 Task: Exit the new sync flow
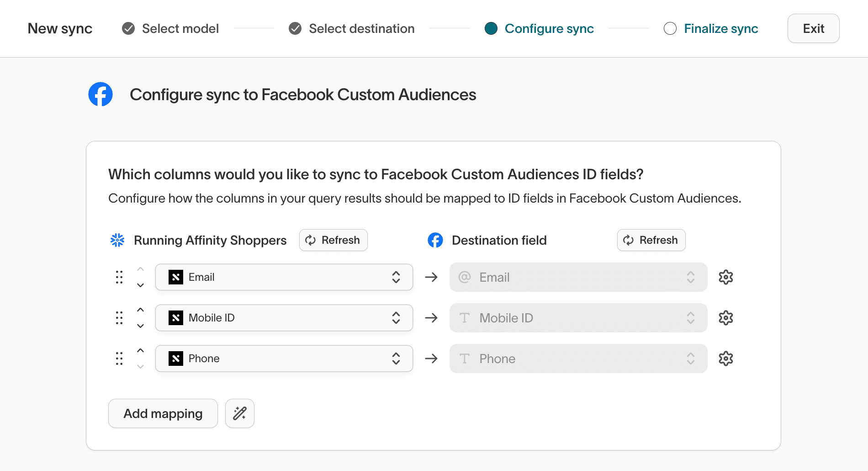pyautogui.click(x=813, y=28)
